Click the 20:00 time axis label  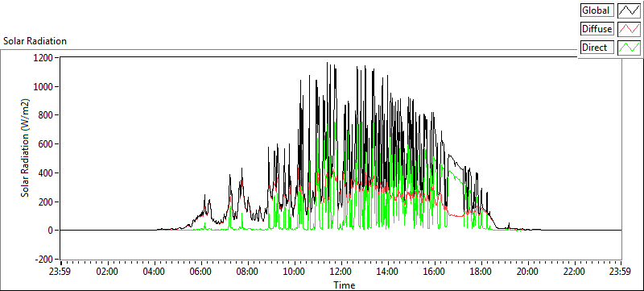528,272
